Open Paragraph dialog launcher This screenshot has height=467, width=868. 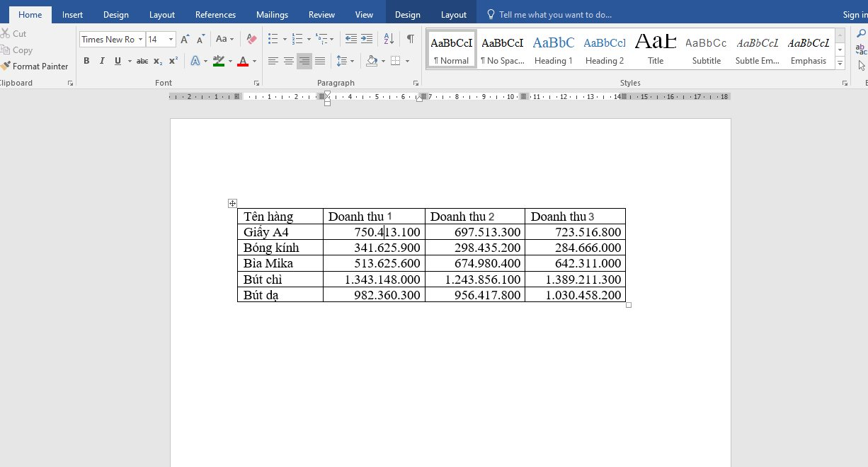pos(416,83)
